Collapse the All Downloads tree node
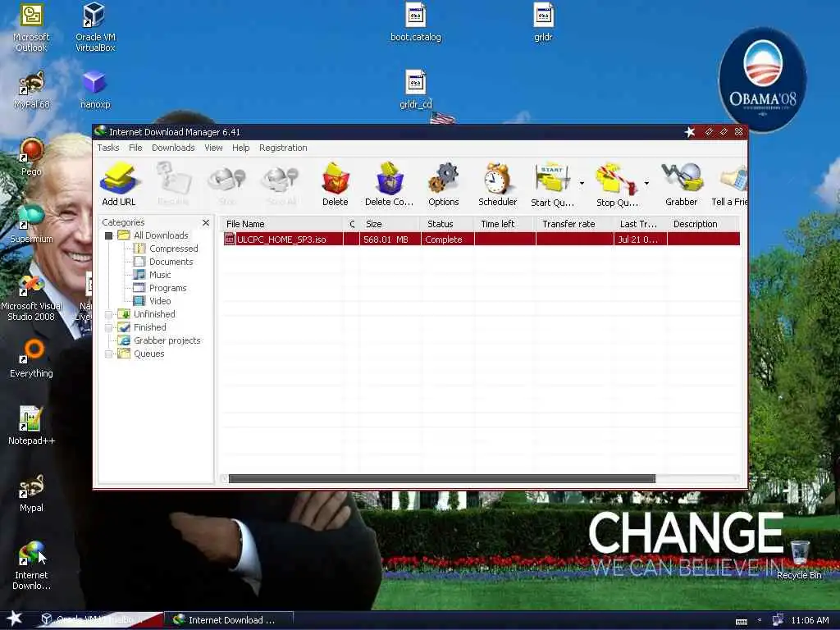This screenshot has width=840, height=630. [x=109, y=235]
